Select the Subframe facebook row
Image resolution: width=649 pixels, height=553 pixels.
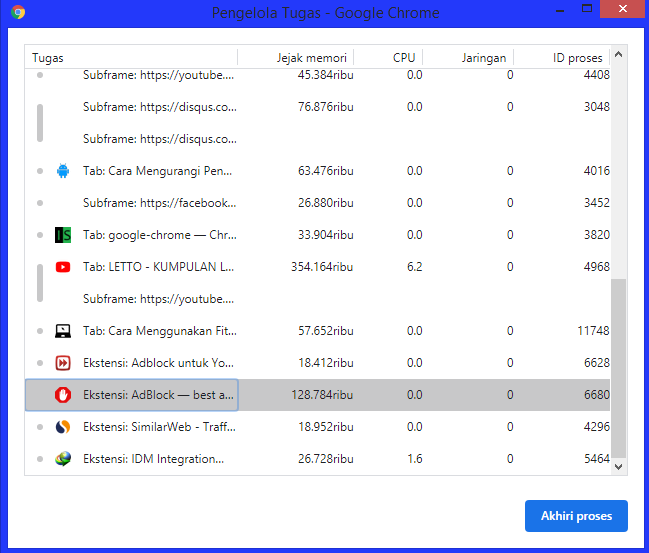coord(317,203)
